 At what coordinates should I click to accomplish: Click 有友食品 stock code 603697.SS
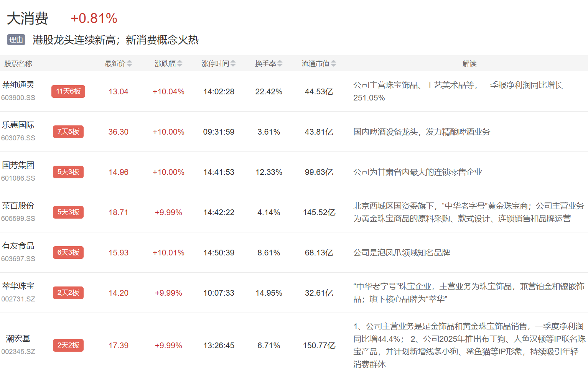click(18, 259)
